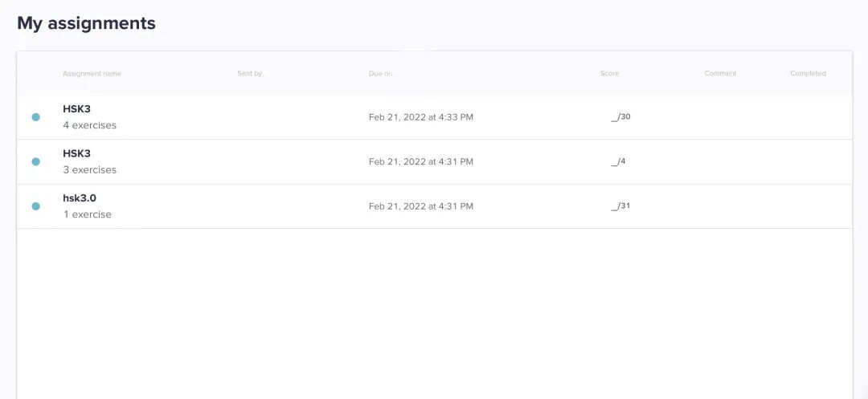868x399 pixels.
Task: Click the Sent by column header
Action: pos(249,74)
